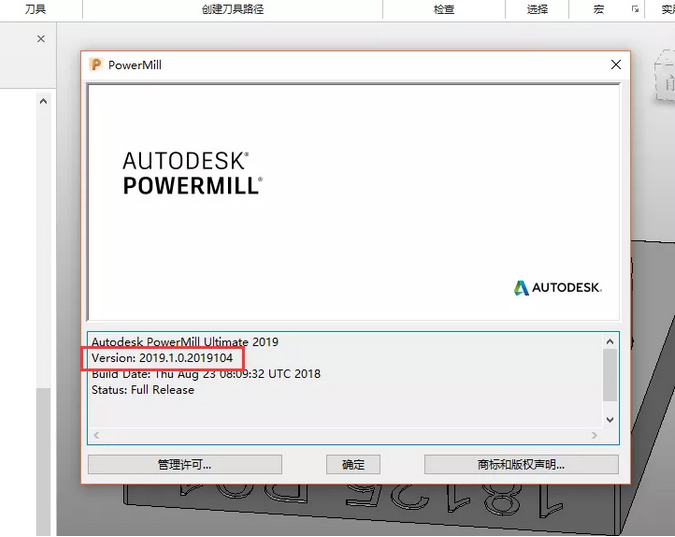Select the 'Version: 2019.1.0.2019104' text line
This screenshot has width=675, height=537.
(162, 358)
